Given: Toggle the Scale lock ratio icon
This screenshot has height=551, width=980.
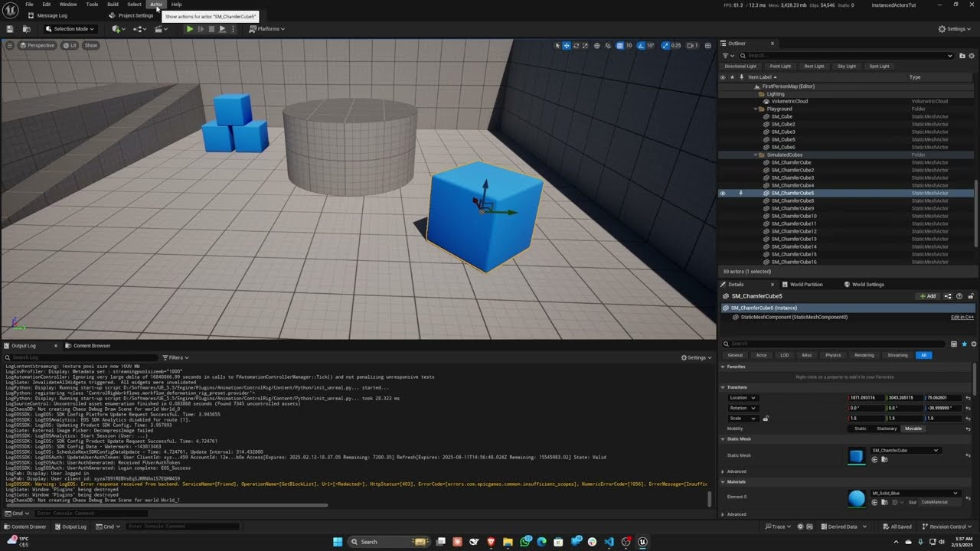Looking at the screenshot, I should click(766, 419).
